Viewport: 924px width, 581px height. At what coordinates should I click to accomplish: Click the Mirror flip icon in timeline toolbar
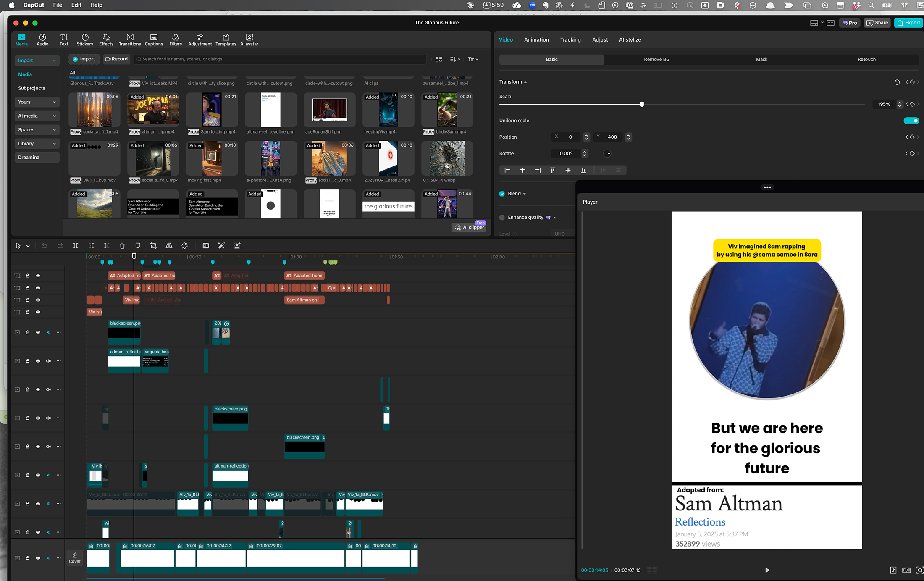(169, 246)
